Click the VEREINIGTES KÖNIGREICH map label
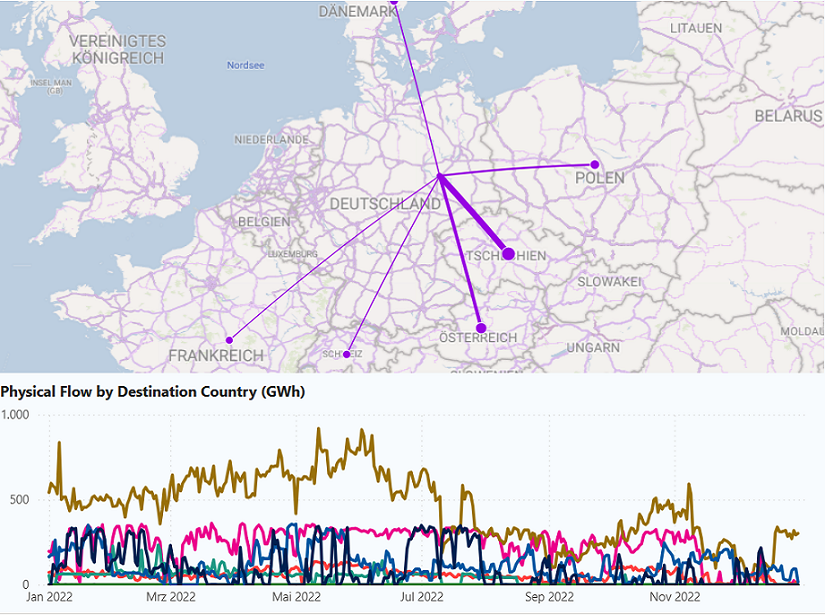Viewport: 825px width, 615px height. (x=118, y=50)
